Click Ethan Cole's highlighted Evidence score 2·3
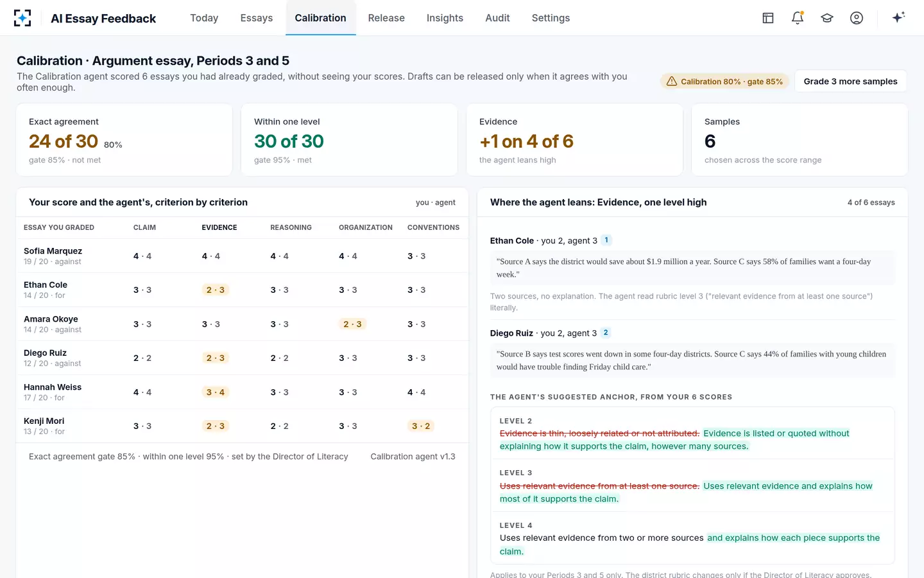924x578 pixels. tap(216, 290)
